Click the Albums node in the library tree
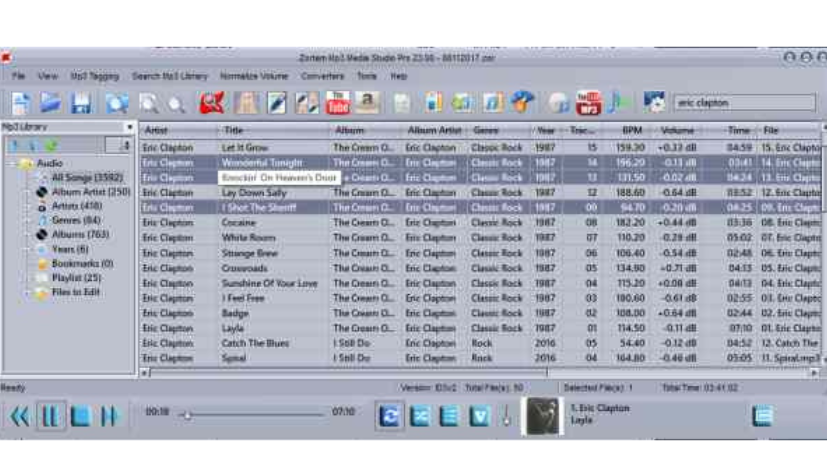Image resolution: width=827 pixels, height=465 pixels. point(81,234)
